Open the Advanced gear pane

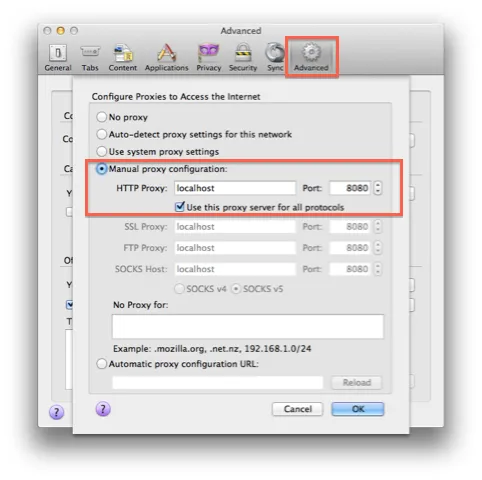311,58
